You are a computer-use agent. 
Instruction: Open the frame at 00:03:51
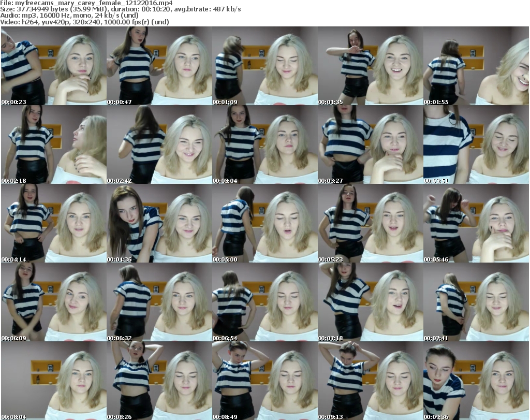(476, 144)
